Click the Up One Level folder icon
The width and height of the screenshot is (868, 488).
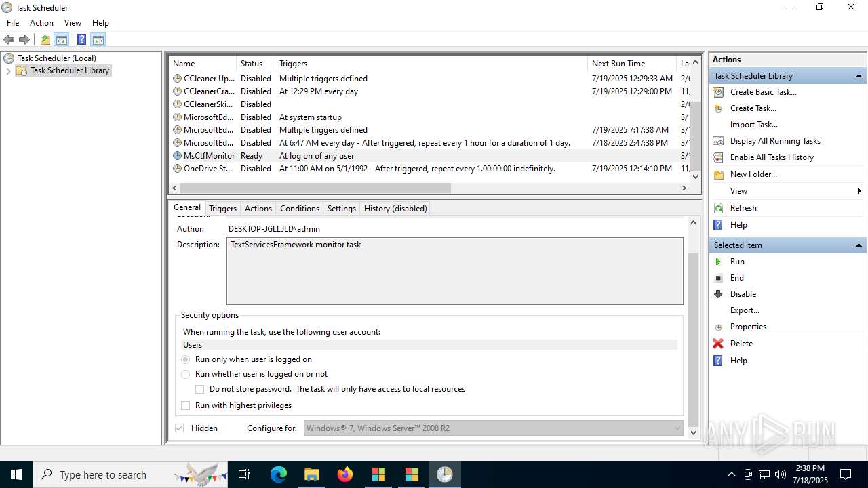(45, 39)
